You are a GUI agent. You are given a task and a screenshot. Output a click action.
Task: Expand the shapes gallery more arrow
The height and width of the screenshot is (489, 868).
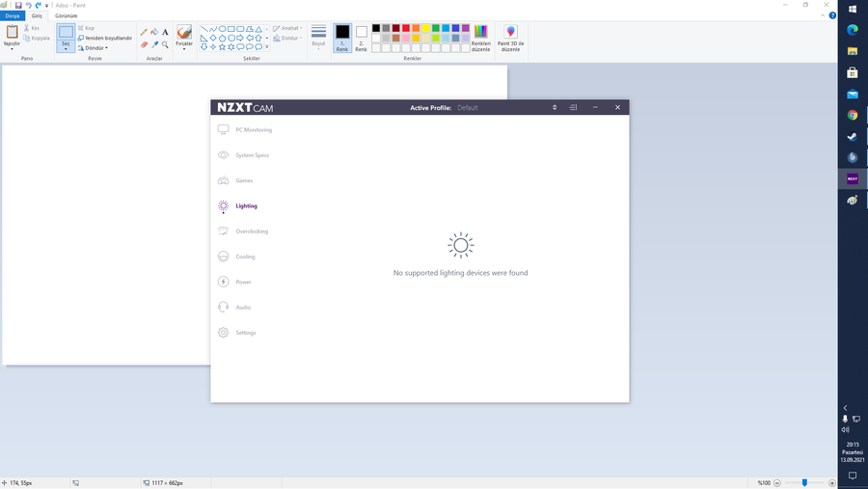click(x=267, y=47)
